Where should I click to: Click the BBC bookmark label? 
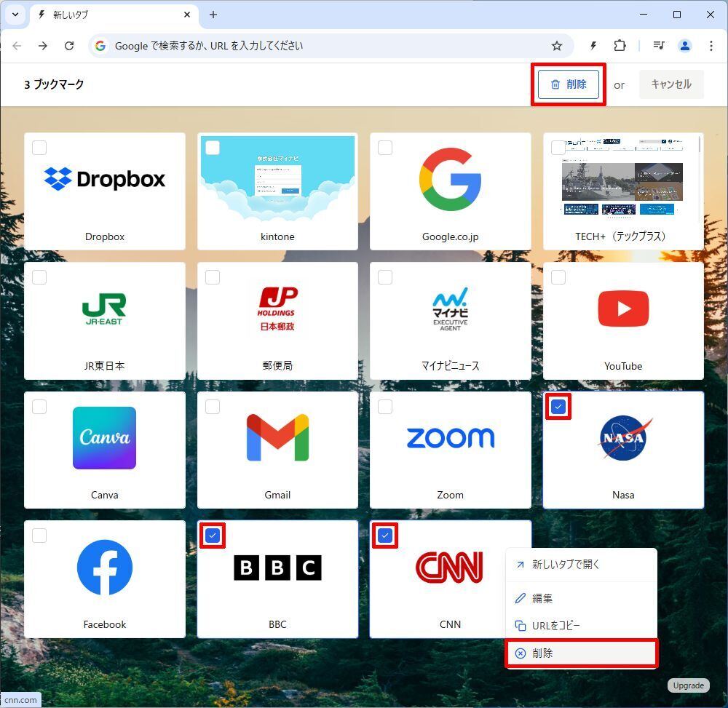pos(277,624)
